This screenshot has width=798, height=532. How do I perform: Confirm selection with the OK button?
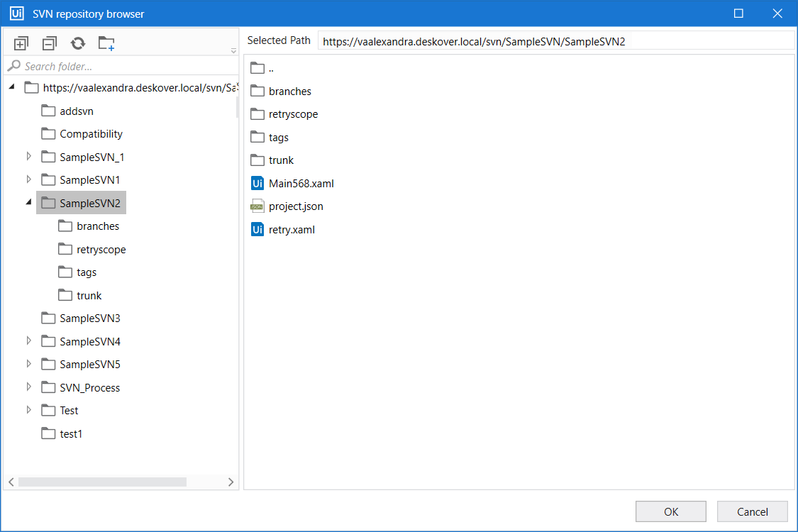point(670,511)
